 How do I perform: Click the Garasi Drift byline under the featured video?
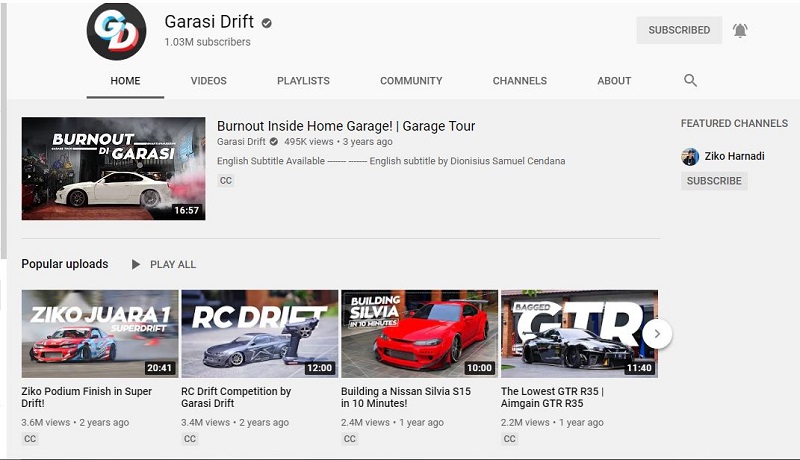[x=241, y=142]
